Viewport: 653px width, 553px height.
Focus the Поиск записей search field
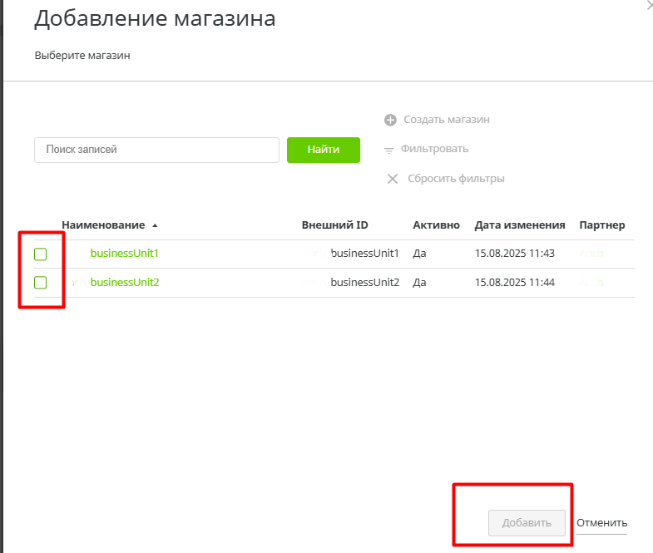(x=156, y=150)
